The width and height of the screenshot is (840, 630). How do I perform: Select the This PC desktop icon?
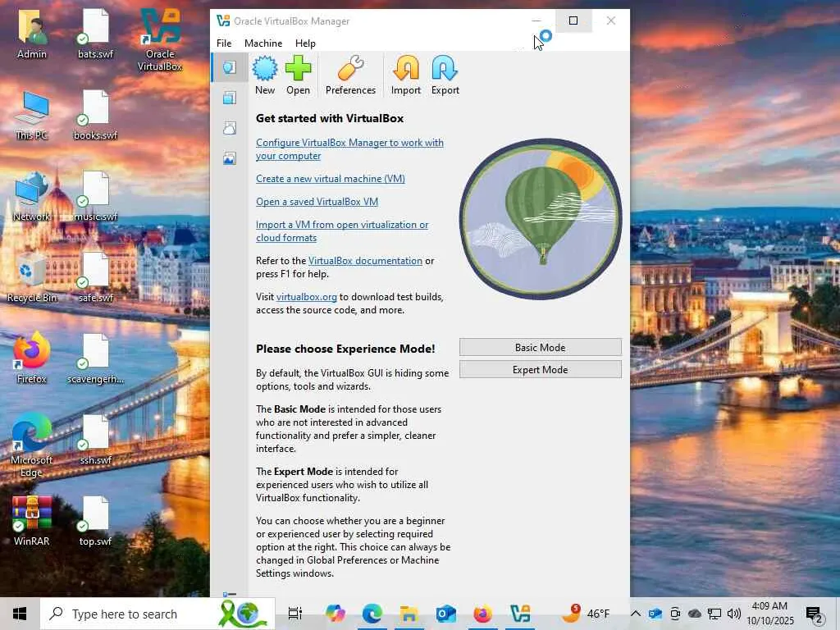click(x=32, y=116)
